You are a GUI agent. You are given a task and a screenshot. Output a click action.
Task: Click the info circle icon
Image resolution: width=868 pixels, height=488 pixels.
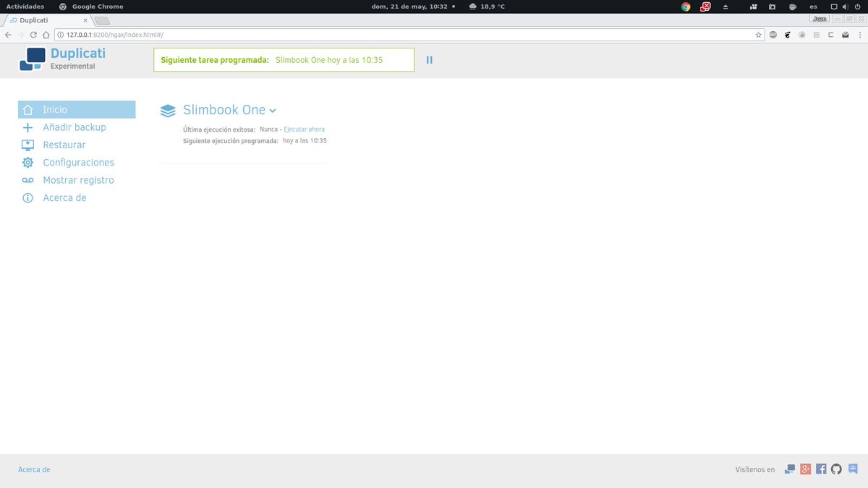(x=28, y=198)
